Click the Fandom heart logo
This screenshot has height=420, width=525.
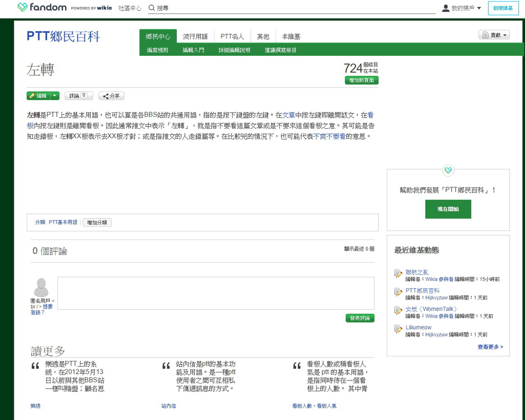(23, 7)
